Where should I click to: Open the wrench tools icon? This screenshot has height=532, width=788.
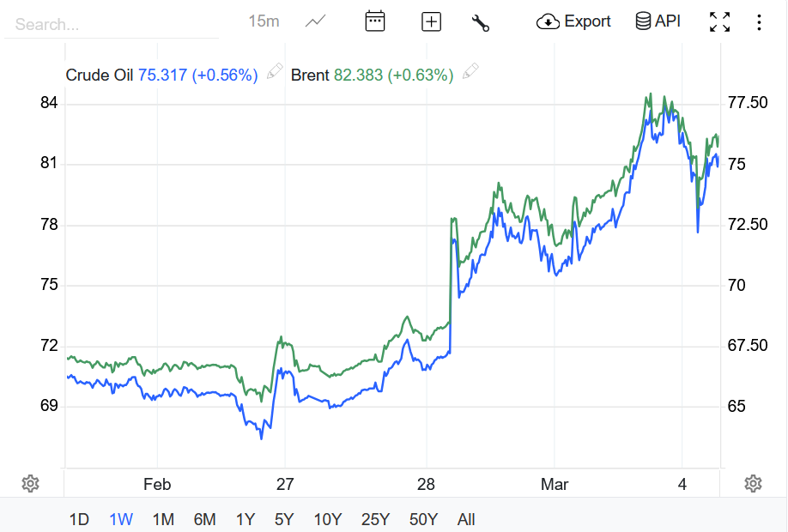(x=481, y=22)
